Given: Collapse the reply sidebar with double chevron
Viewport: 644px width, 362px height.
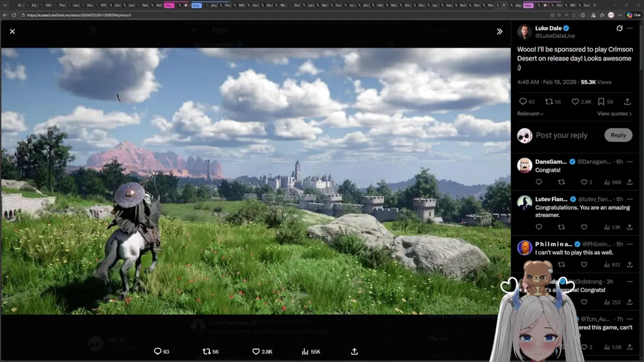Looking at the screenshot, I should pos(500,31).
